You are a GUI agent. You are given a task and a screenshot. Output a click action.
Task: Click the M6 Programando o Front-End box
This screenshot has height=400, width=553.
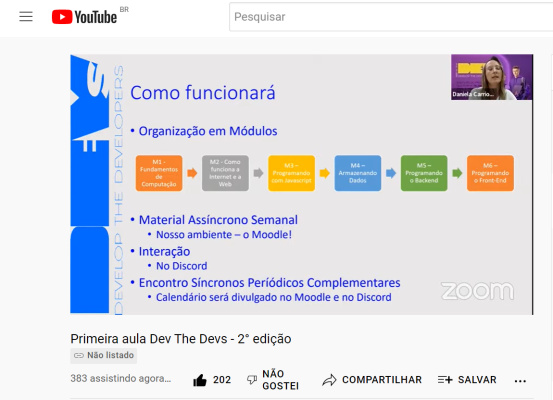[x=490, y=173]
